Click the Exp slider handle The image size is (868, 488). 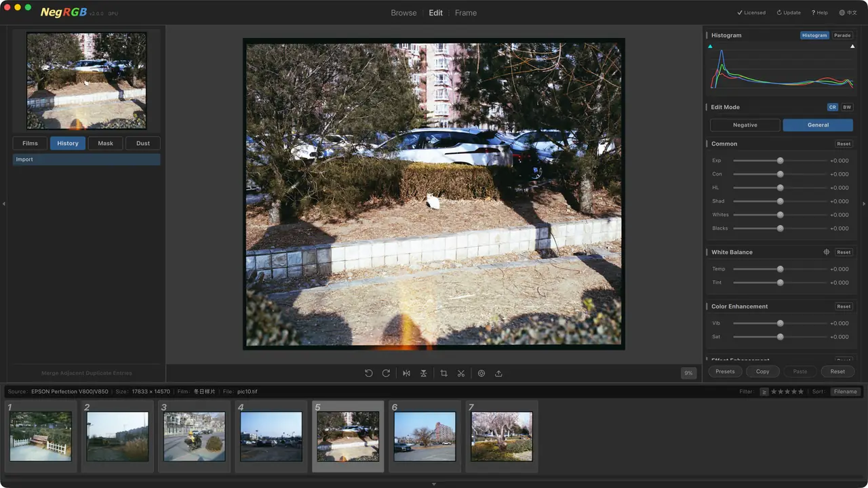(780, 161)
